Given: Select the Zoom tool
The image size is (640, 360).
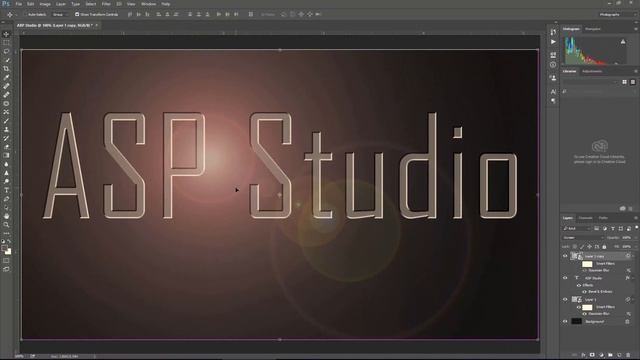Looking at the screenshot, I should pos(6,224).
